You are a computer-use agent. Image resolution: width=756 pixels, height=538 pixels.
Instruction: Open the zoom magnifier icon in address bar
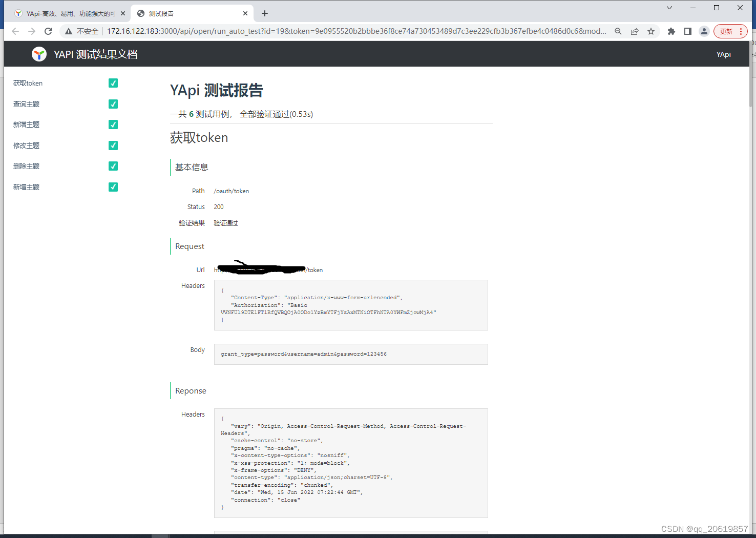[618, 31]
